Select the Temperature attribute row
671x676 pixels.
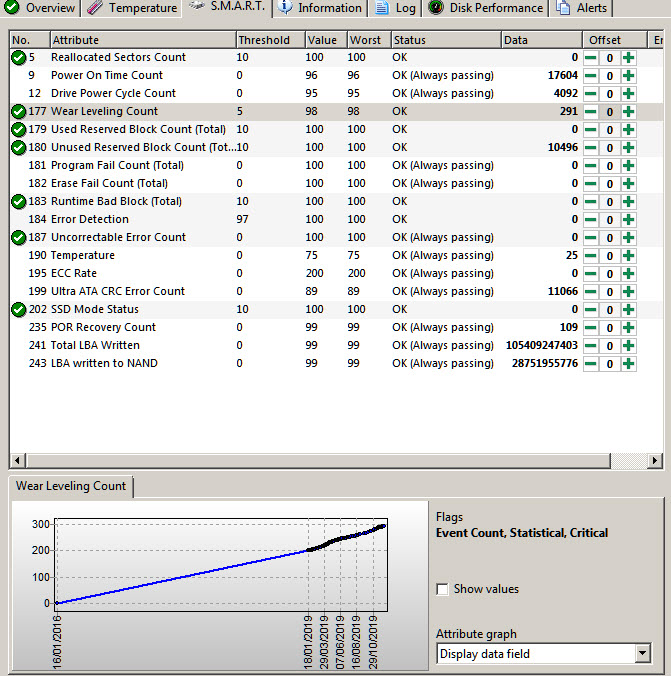pos(336,255)
